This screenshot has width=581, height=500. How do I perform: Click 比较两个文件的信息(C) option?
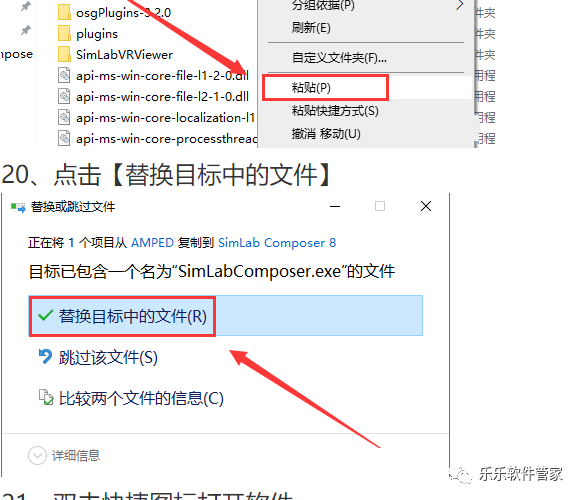[x=141, y=398]
